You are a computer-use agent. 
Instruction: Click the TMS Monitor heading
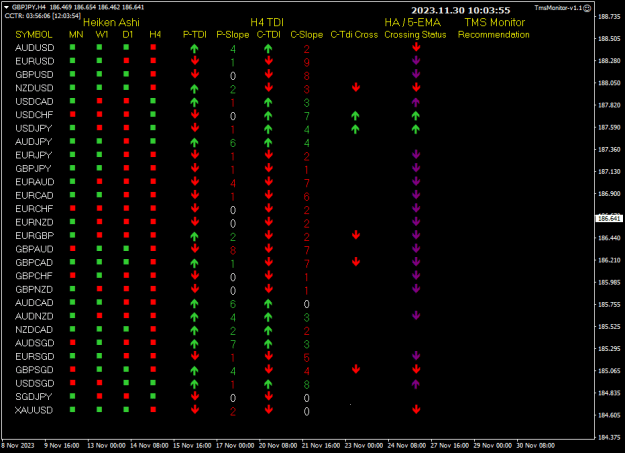(x=495, y=22)
